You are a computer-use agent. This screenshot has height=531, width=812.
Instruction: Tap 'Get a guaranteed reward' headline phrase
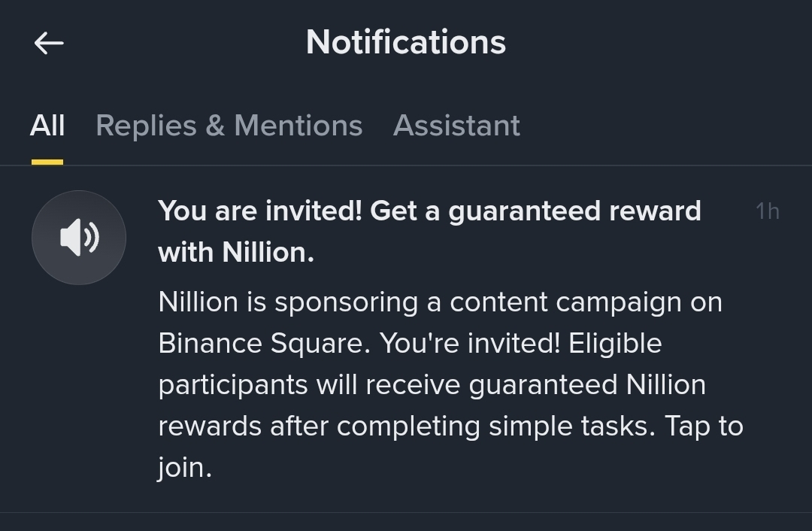535,211
